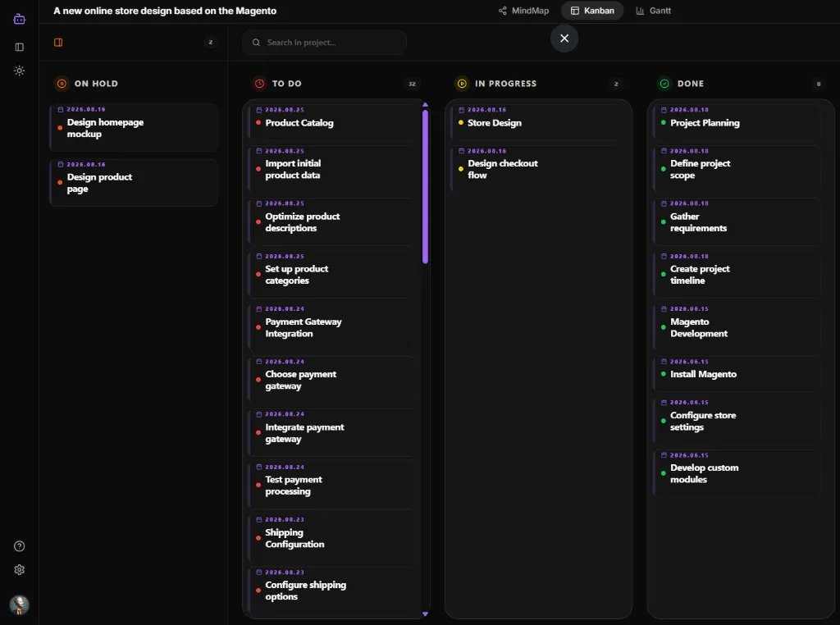The width and height of the screenshot is (840, 625).
Task: Open the Product Catalog card
Action: coord(331,123)
